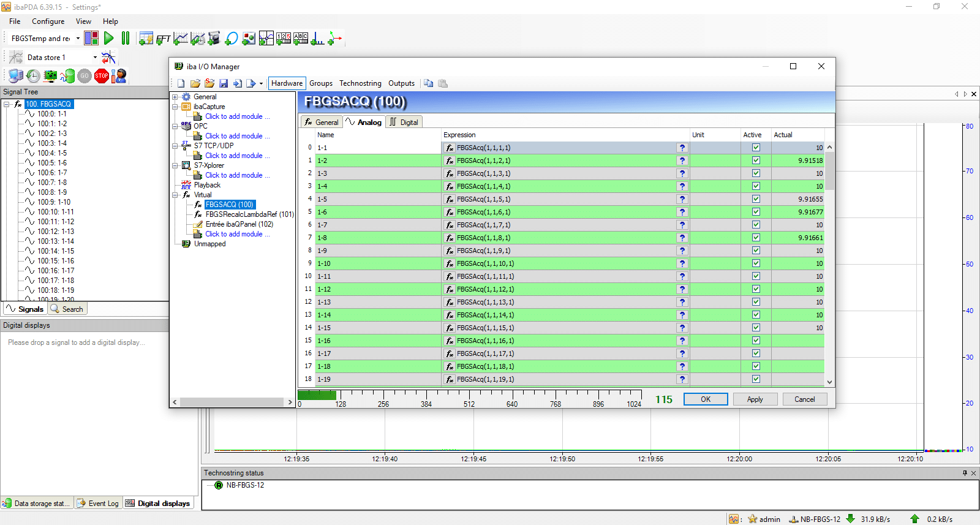
Task: Expand the General node in hardware tree
Action: click(175, 97)
